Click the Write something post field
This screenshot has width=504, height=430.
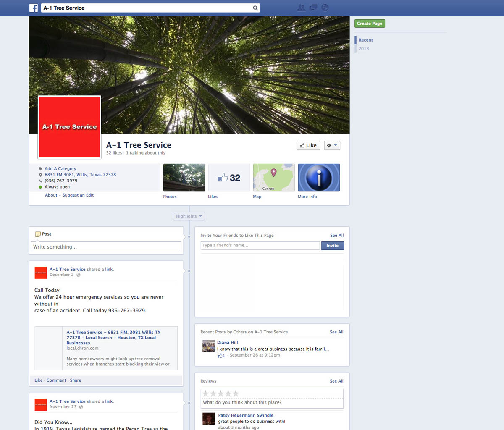pos(106,247)
